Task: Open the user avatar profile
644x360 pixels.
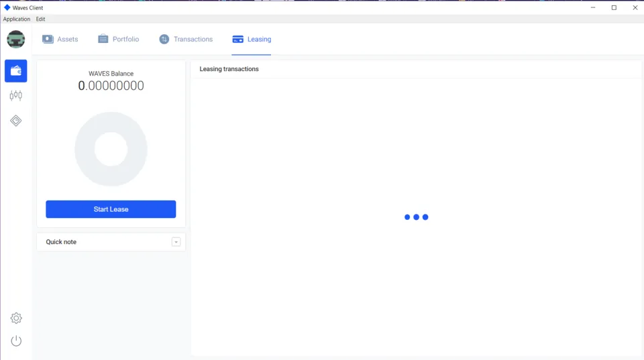Action: pyautogui.click(x=15, y=40)
